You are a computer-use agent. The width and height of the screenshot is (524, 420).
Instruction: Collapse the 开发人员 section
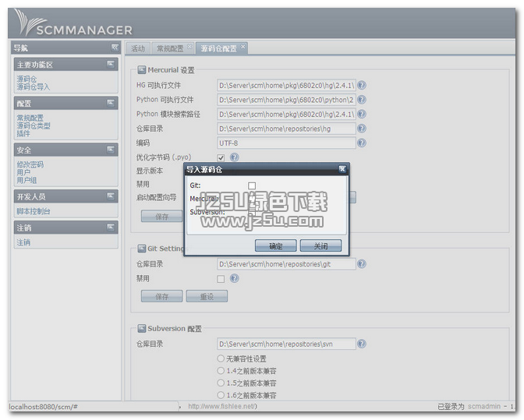coord(111,196)
